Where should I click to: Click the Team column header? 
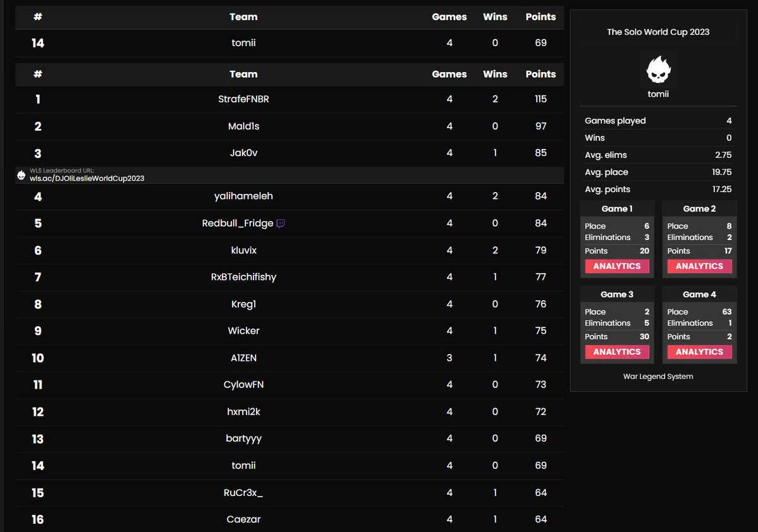pyautogui.click(x=243, y=74)
